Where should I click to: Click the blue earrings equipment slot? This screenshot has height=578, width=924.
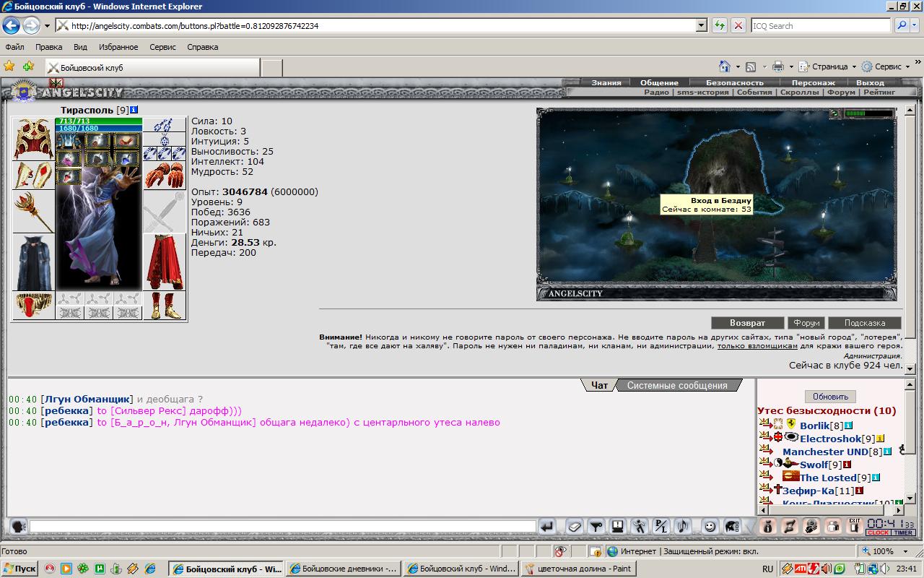pos(164,125)
